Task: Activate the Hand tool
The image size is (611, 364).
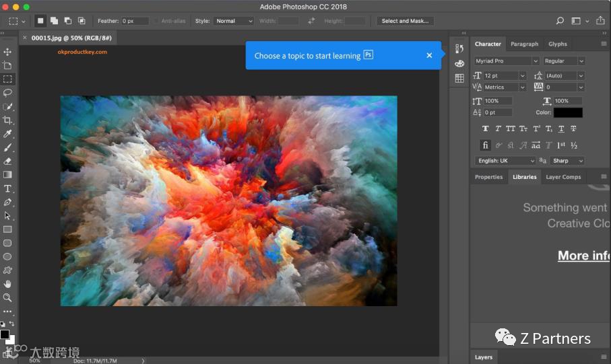Action: [7, 284]
